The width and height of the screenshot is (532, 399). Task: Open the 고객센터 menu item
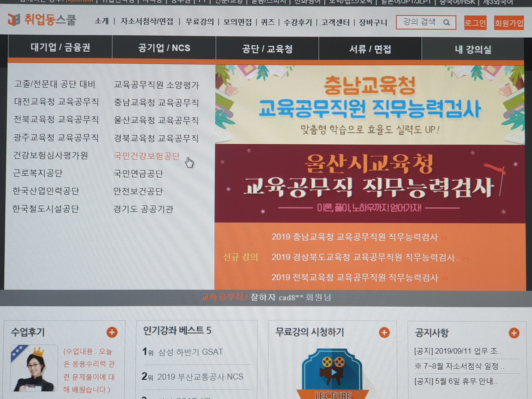click(336, 22)
